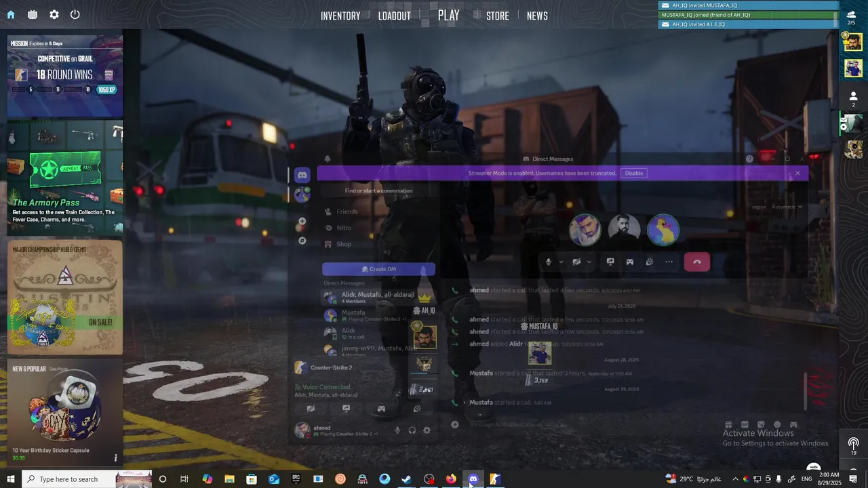
Task: Open CS2 settings gear
Action: (54, 14)
